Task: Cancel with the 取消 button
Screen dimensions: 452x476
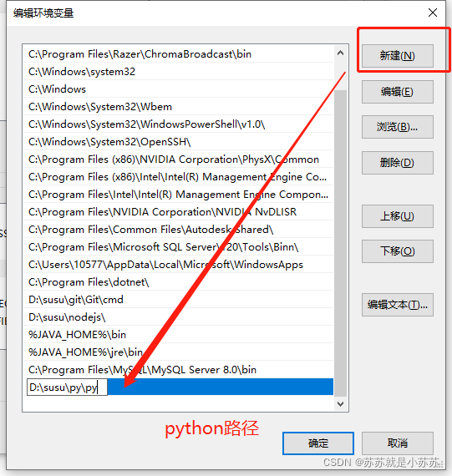Action: (398, 443)
